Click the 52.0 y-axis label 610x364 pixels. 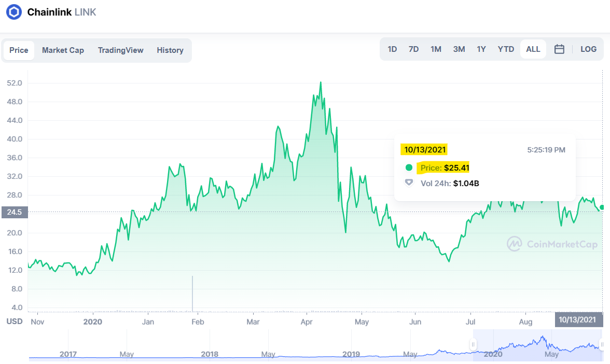point(15,83)
